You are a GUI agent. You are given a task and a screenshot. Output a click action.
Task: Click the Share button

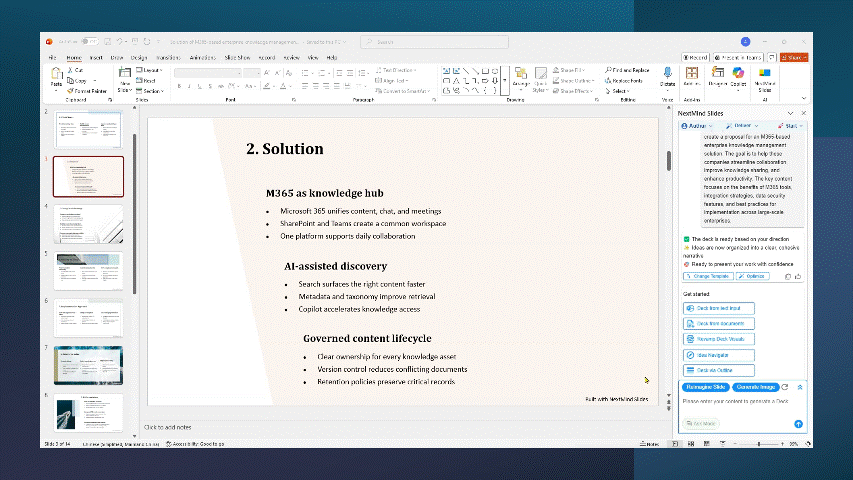point(794,57)
